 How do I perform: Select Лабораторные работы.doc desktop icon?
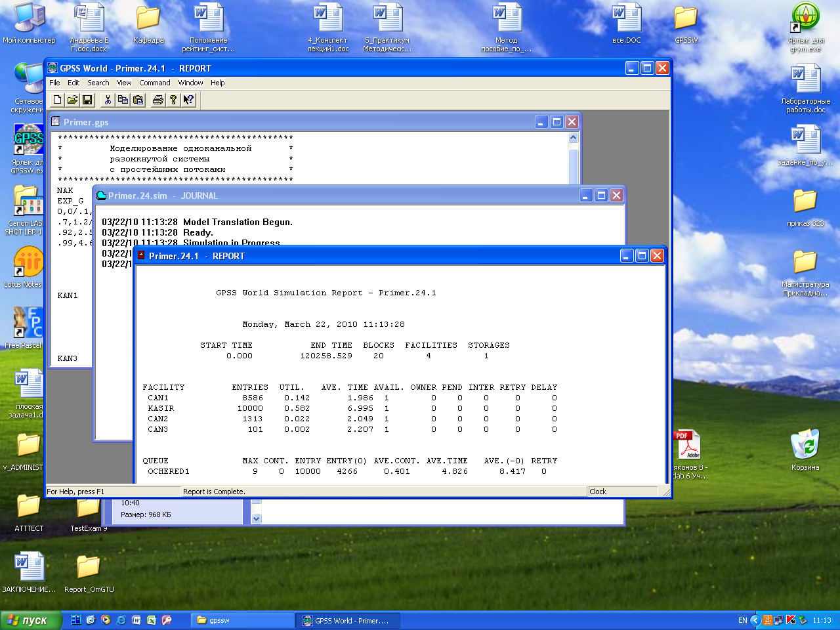tap(806, 89)
